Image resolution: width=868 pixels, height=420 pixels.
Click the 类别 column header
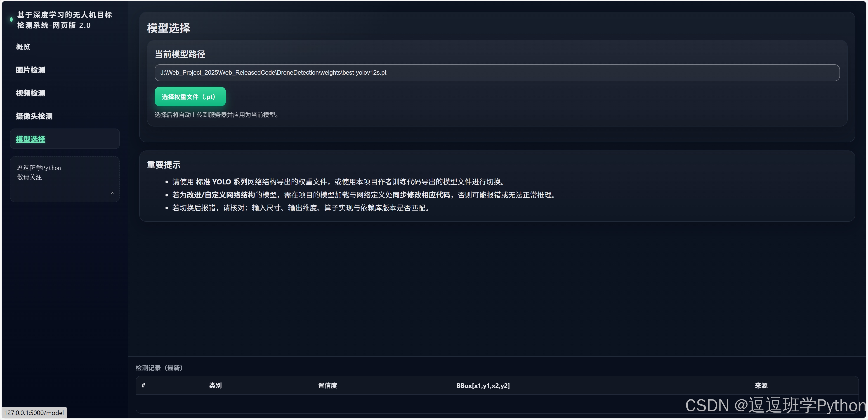(x=215, y=385)
